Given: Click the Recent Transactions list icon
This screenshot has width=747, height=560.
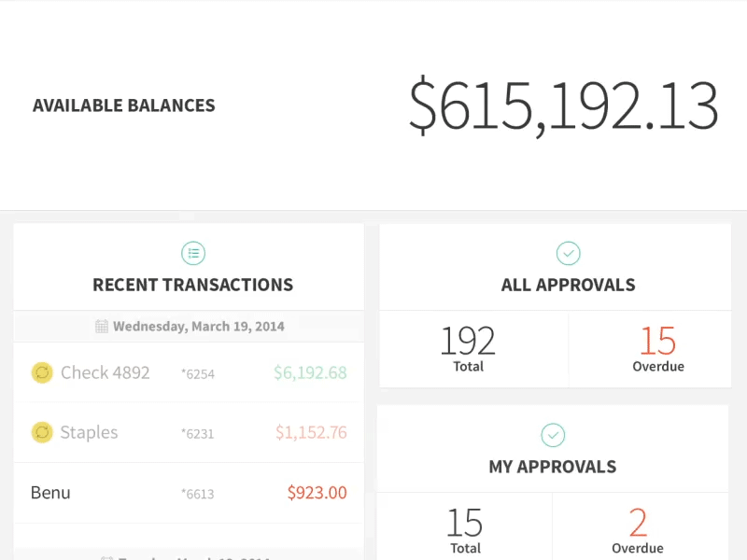Looking at the screenshot, I should pos(192,253).
